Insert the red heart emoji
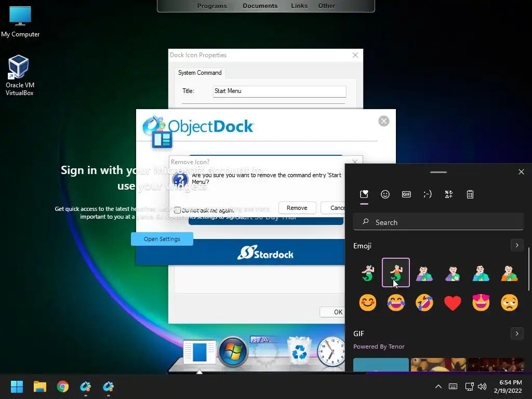 point(453,303)
